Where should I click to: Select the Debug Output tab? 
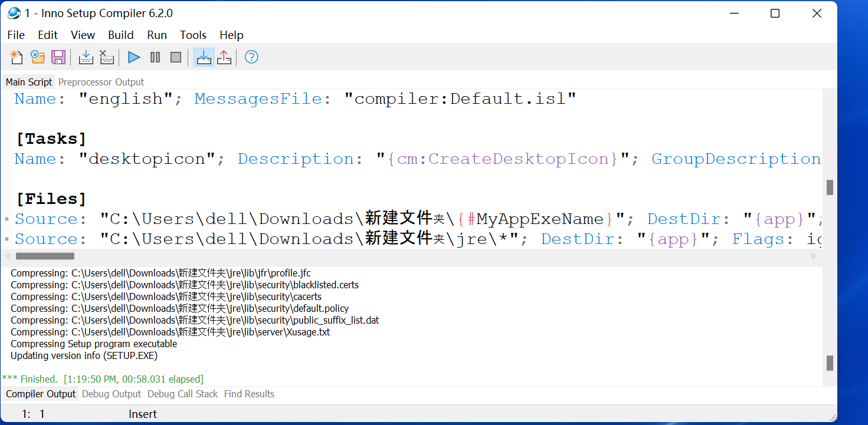112,394
